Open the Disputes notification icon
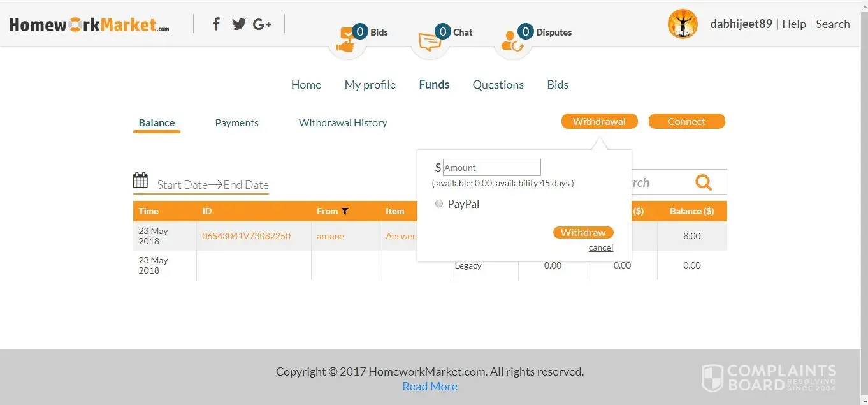Screen dimensions: 868x405 click(x=512, y=40)
